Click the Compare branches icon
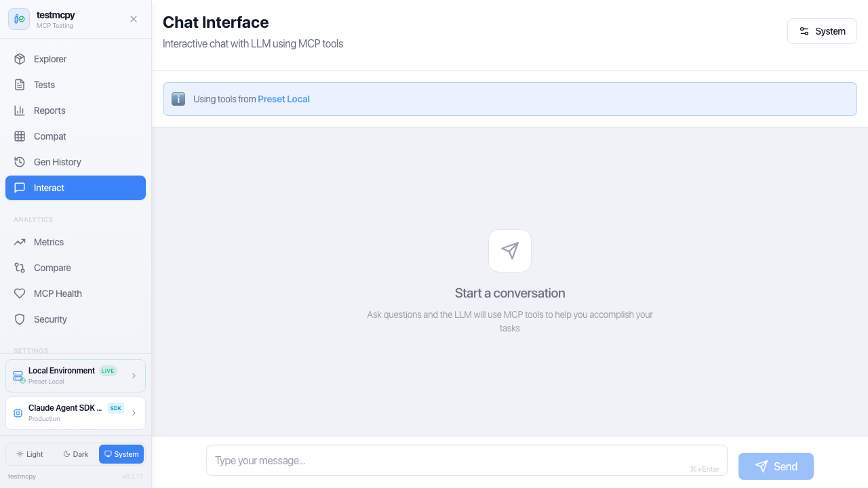 click(x=20, y=268)
